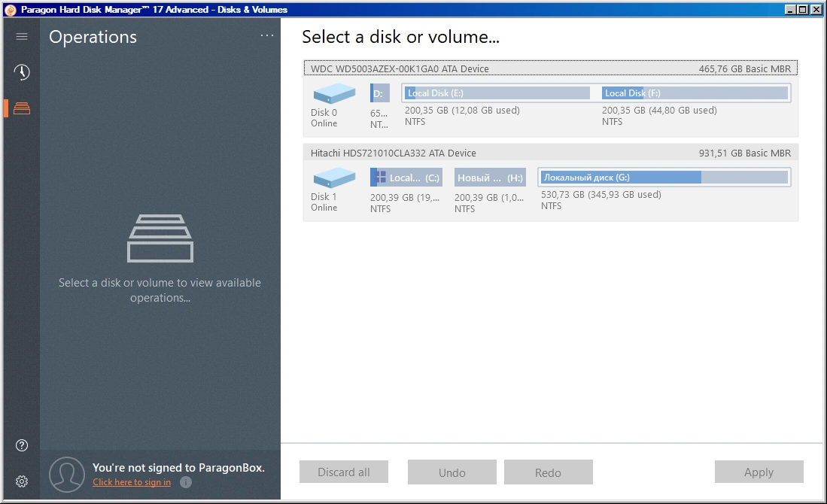Viewport: 827px width, 504px height.
Task: Click 200,35 GB (12,08 GB used) text
Action: pos(462,110)
